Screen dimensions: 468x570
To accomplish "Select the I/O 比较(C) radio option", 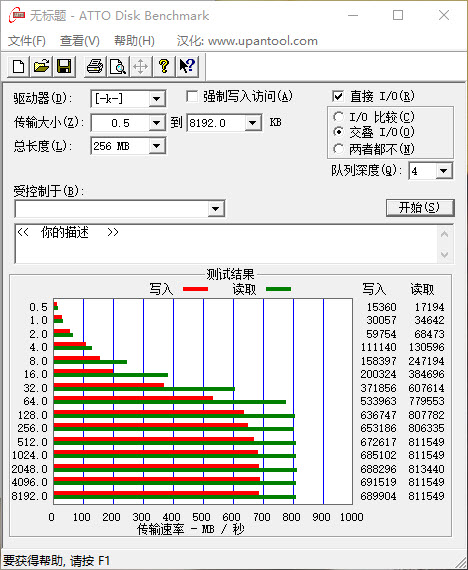I will (338, 117).
